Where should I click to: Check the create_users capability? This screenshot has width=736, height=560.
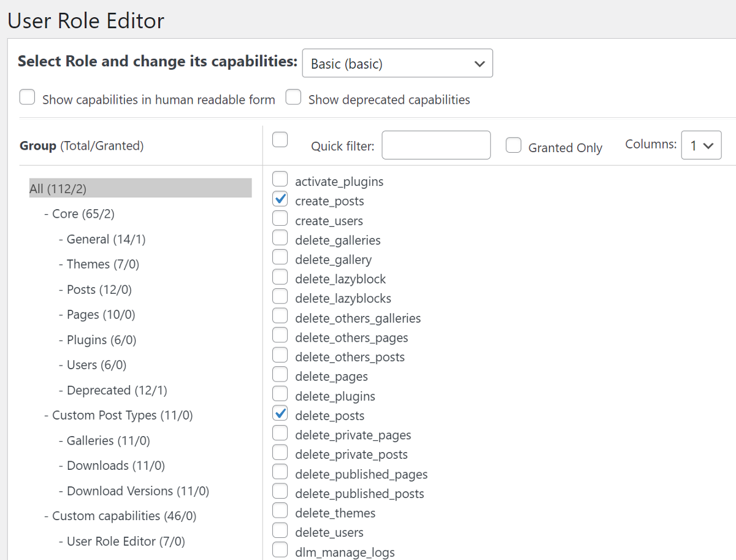280,218
